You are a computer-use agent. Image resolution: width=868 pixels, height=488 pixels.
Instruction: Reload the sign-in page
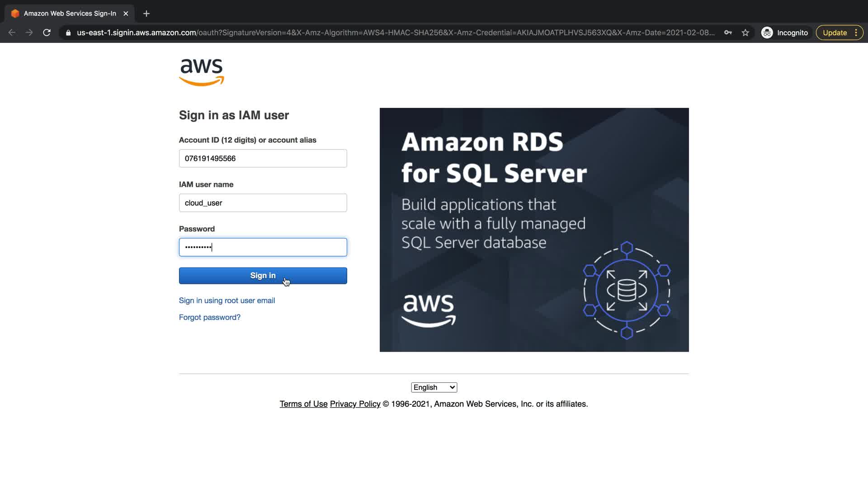point(47,33)
